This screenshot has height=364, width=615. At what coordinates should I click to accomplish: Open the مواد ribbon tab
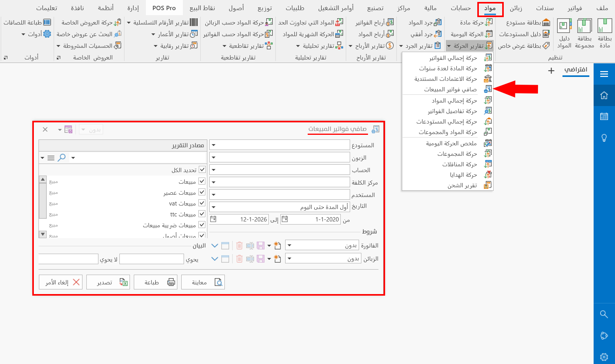(x=490, y=8)
